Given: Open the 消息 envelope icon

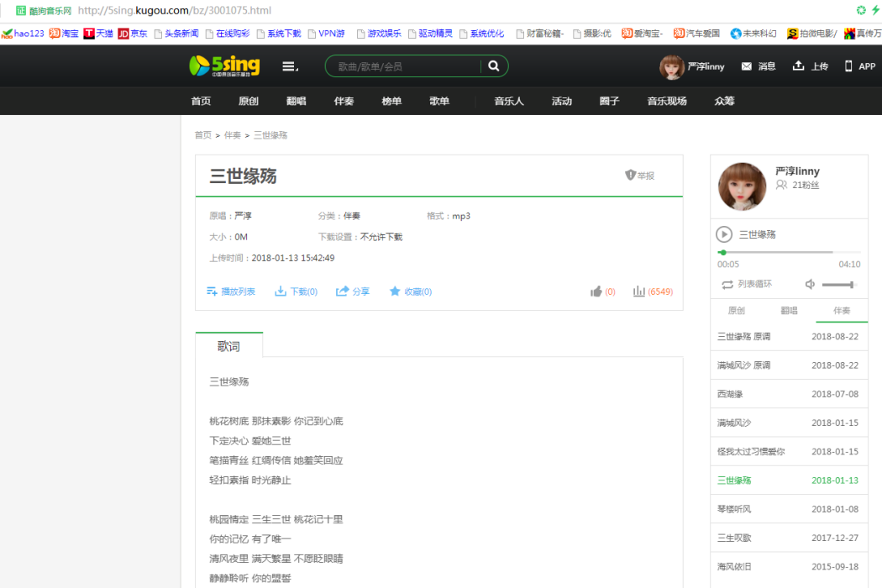Looking at the screenshot, I should coord(747,66).
